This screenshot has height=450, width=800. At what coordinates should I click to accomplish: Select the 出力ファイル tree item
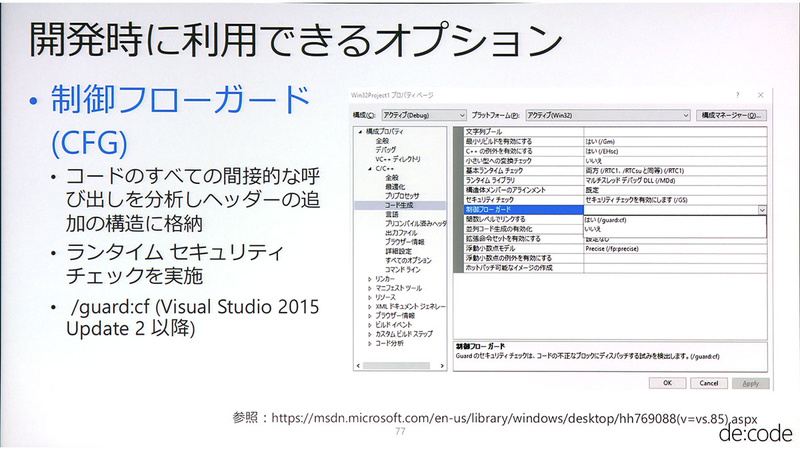click(401, 233)
